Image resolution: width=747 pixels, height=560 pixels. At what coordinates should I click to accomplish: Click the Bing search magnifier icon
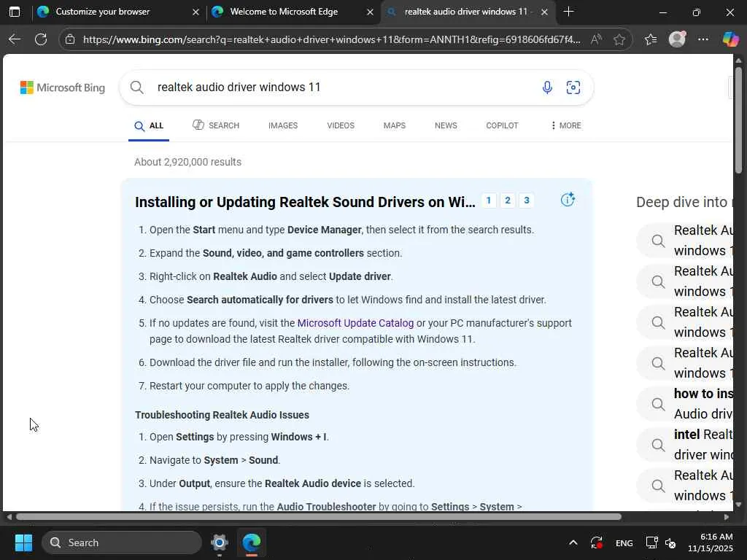(136, 87)
